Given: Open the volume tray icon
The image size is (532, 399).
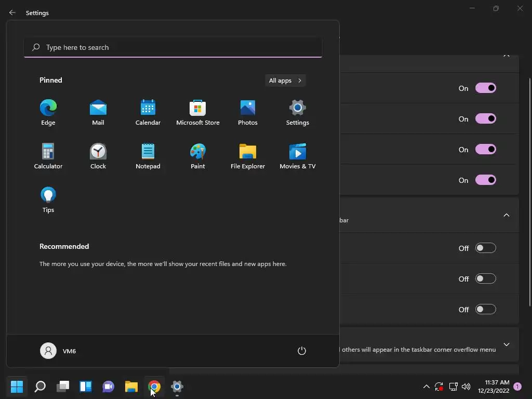Looking at the screenshot, I should [466, 387].
